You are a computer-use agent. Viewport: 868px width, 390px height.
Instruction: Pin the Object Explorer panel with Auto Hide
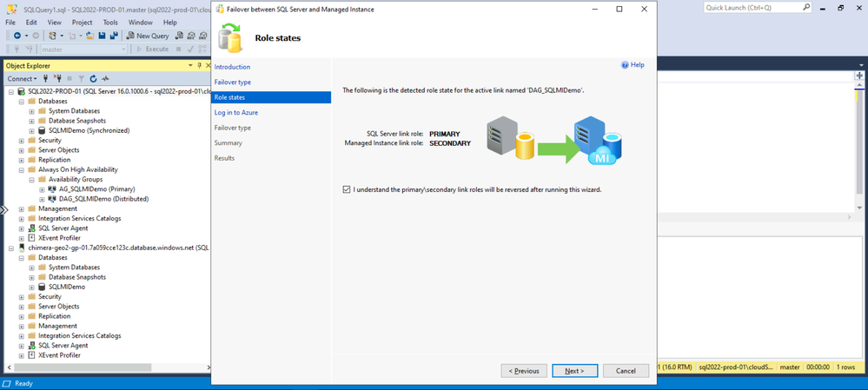[x=199, y=65]
